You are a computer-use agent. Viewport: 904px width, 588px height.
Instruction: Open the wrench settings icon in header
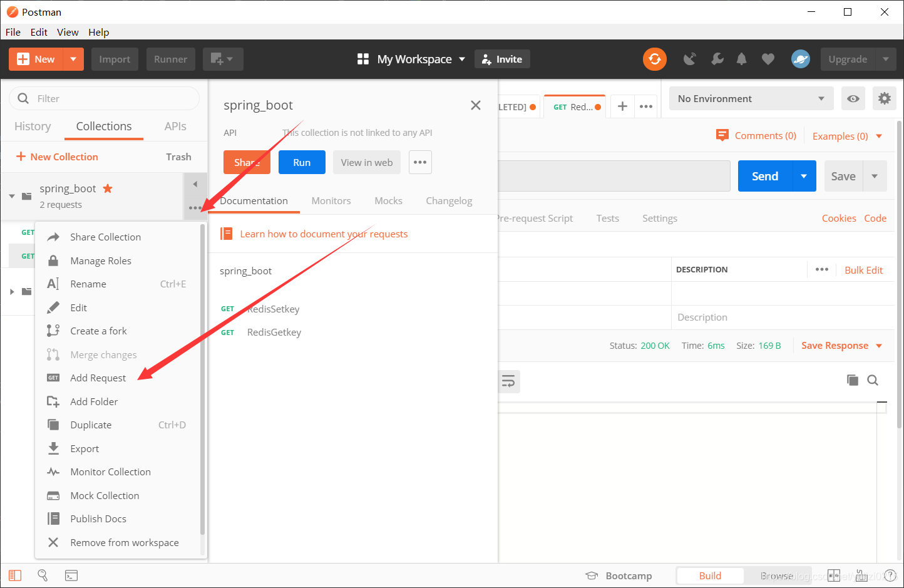(717, 59)
